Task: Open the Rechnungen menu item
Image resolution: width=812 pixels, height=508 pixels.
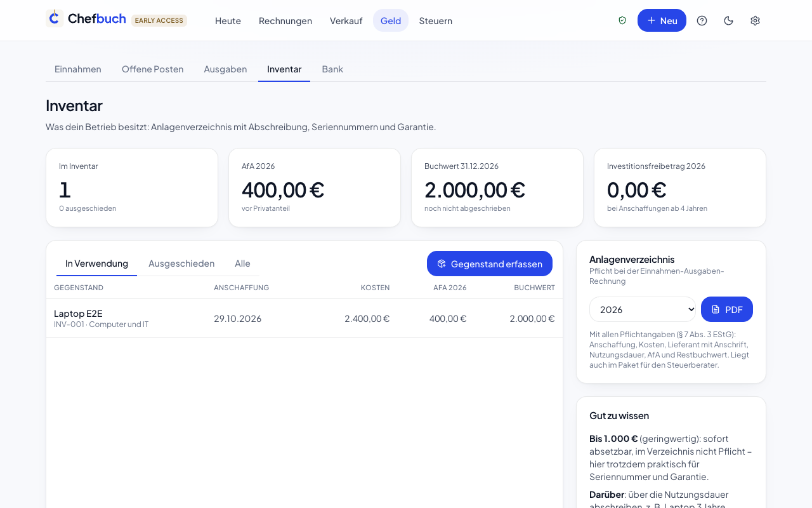Action: (285, 20)
